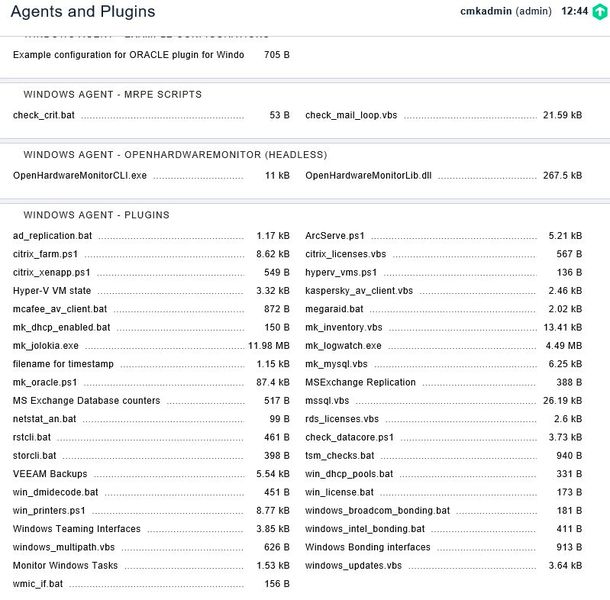Download win_dhcp_pools.bat plugin
The height and width of the screenshot is (600, 610).
tap(349, 474)
